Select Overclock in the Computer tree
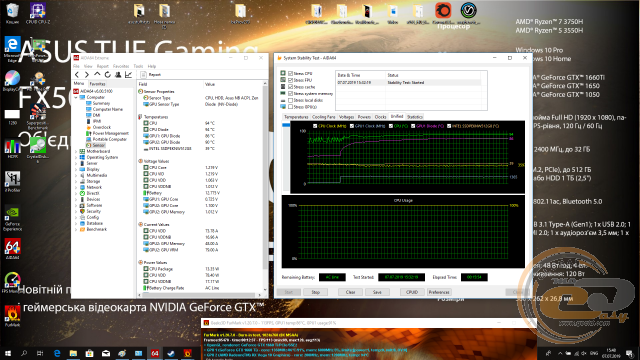The width and height of the screenshot is (640, 360). tap(102, 127)
